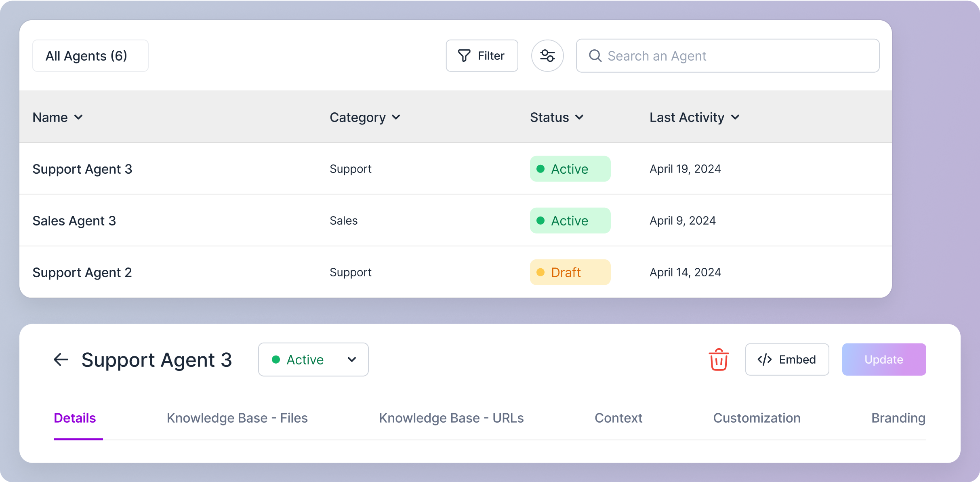Click the red trash delete icon
This screenshot has width=980, height=482.
(719, 360)
